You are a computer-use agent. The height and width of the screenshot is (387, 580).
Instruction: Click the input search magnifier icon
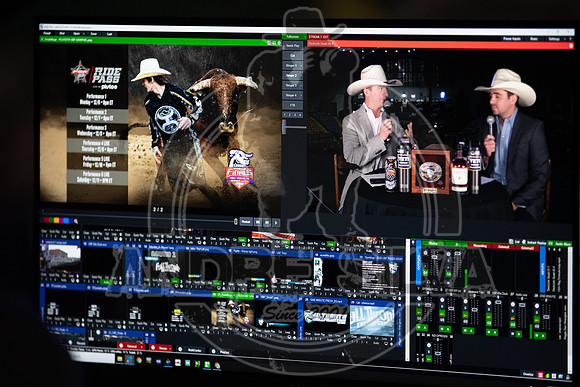[76, 221]
